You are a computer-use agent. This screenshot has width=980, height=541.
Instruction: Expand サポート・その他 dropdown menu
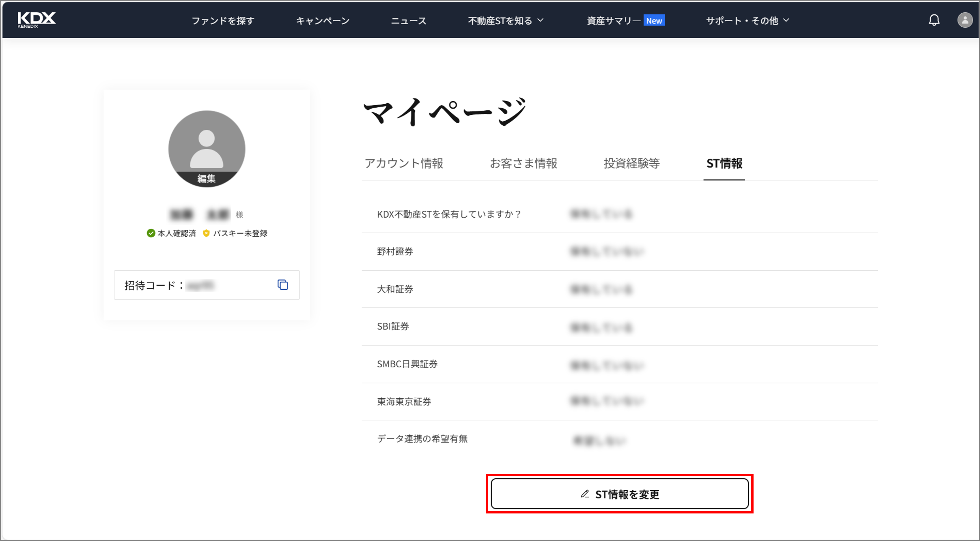(x=747, y=21)
